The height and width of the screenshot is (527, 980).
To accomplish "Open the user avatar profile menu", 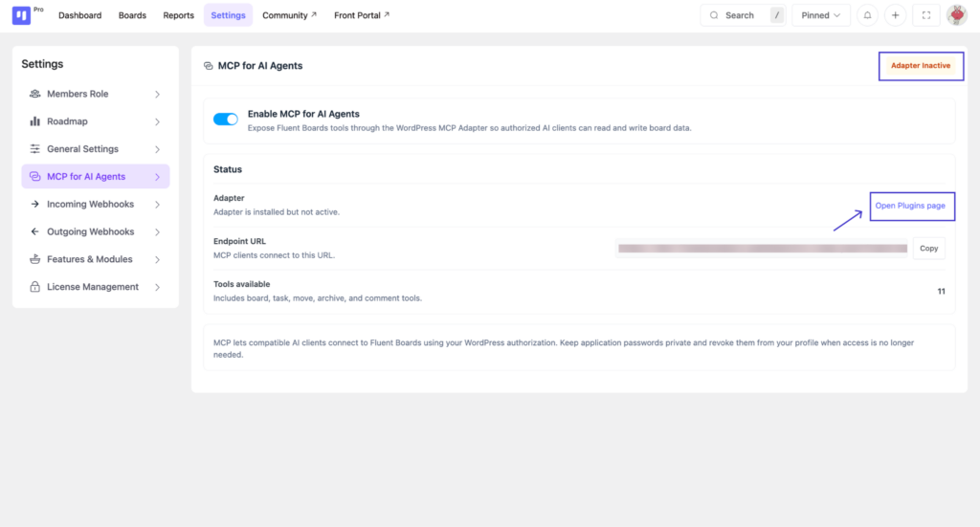I will pos(956,15).
